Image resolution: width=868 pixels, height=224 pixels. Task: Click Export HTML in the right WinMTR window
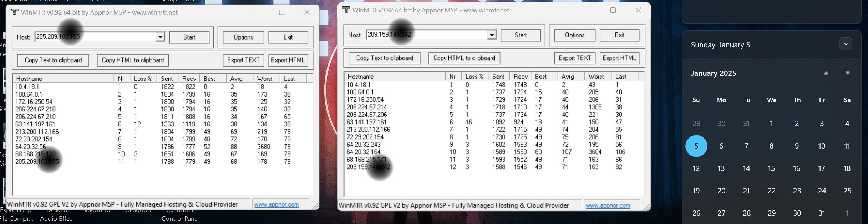point(619,58)
